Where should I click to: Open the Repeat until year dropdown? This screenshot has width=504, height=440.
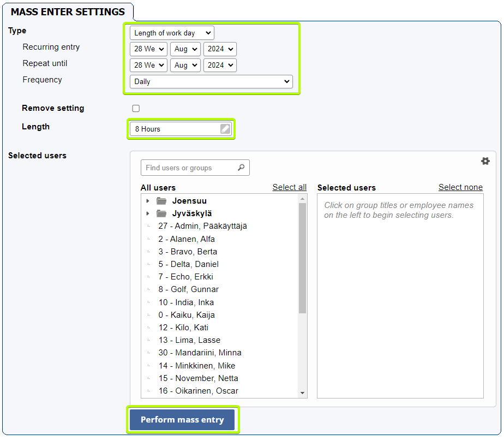point(220,66)
